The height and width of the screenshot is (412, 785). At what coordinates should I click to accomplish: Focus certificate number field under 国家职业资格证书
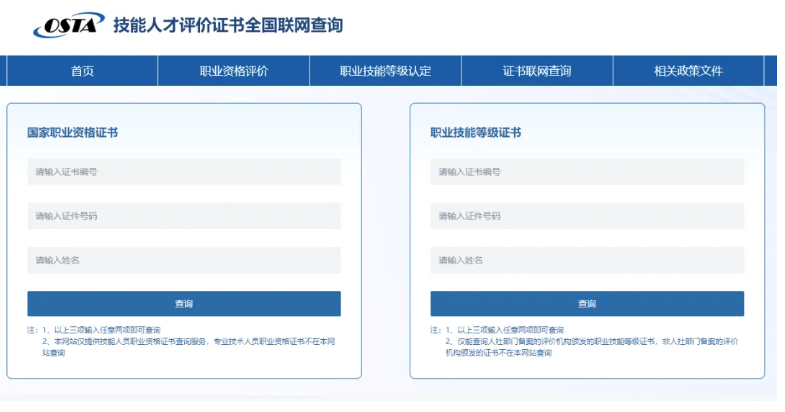(183, 172)
